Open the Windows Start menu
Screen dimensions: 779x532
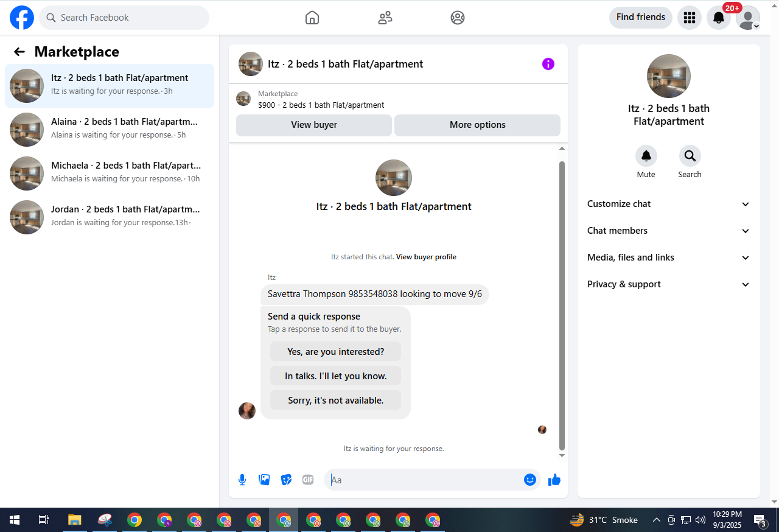pos(15,520)
